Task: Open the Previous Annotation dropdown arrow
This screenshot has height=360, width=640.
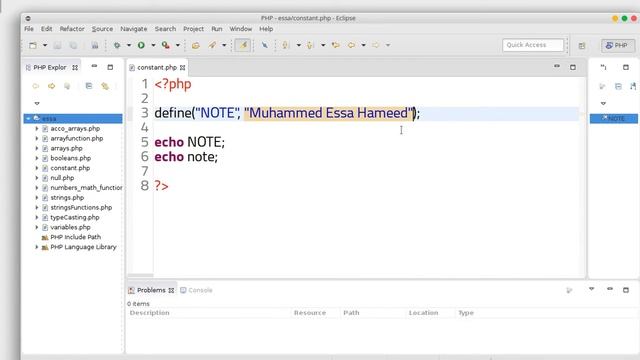Action: point(323,45)
